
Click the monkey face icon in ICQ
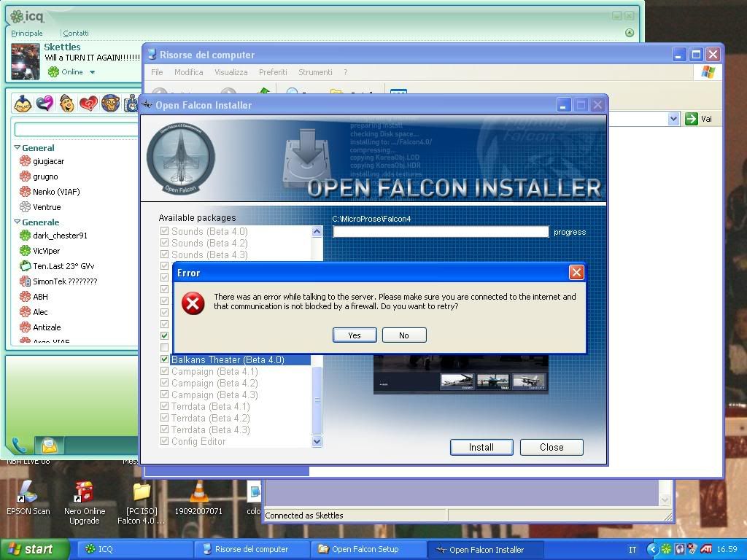click(110, 104)
